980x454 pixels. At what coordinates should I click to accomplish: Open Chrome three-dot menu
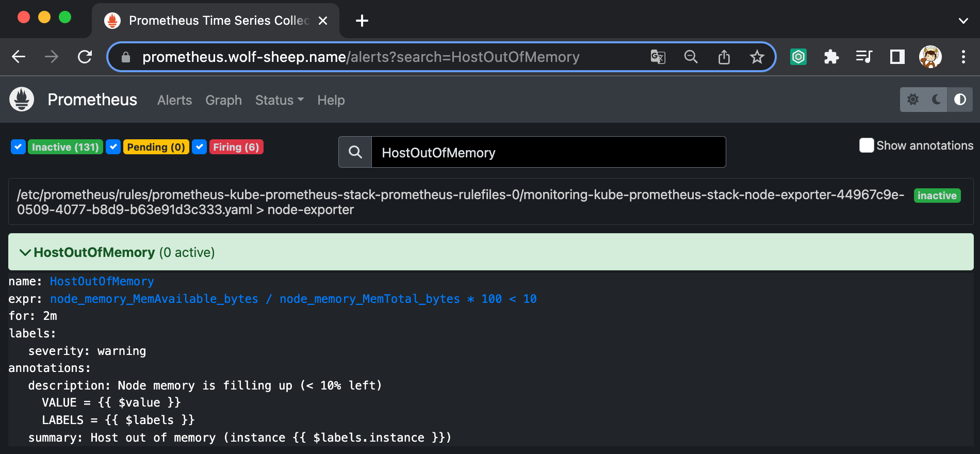click(963, 57)
